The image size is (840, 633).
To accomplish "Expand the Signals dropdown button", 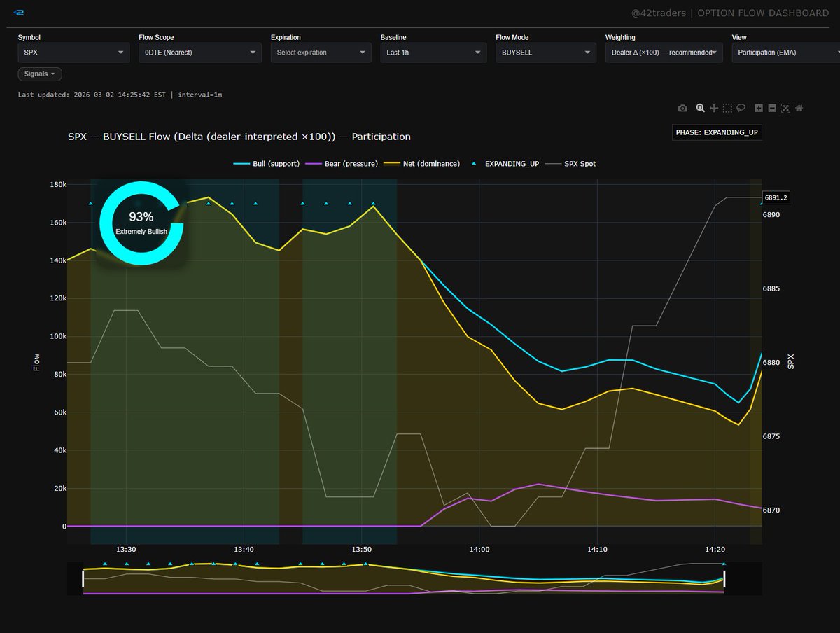I will point(40,74).
